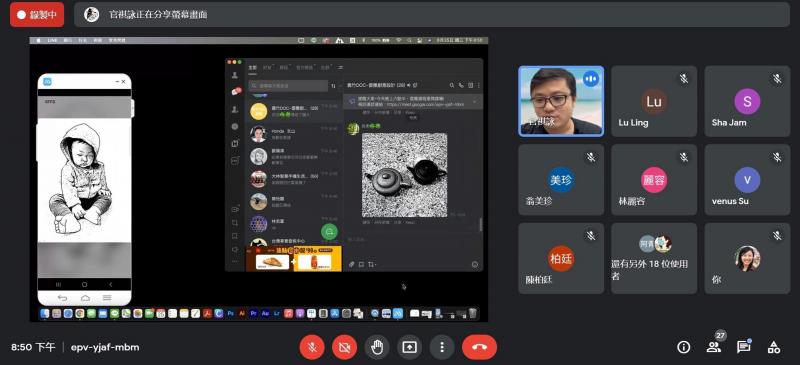Screen dimensions: 800x365
Task: Open Meet more options menu
Action: point(442,348)
